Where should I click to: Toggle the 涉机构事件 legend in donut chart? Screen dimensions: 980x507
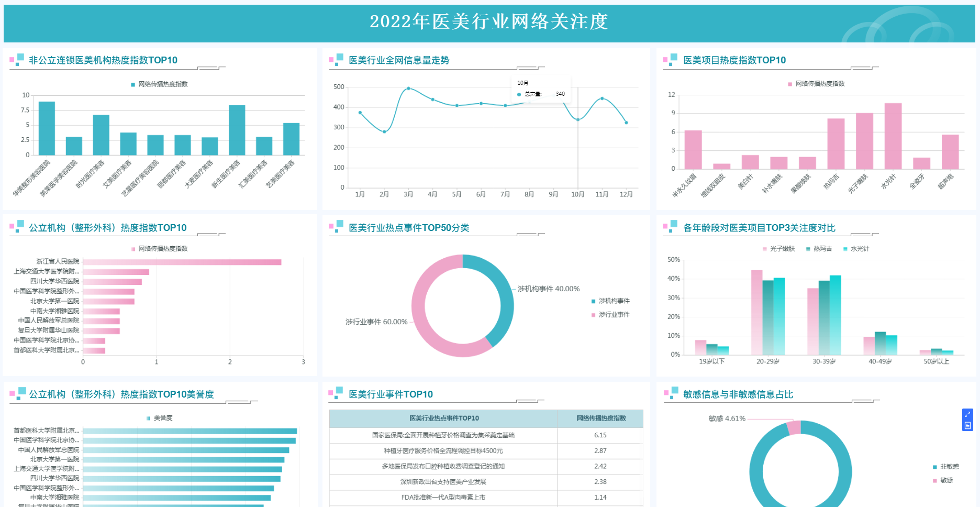(610, 301)
